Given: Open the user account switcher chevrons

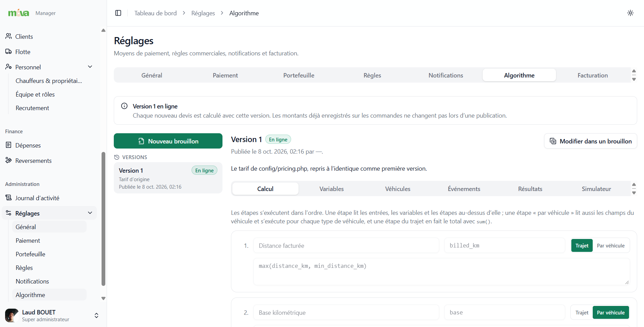Looking at the screenshot, I should [96, 315].
